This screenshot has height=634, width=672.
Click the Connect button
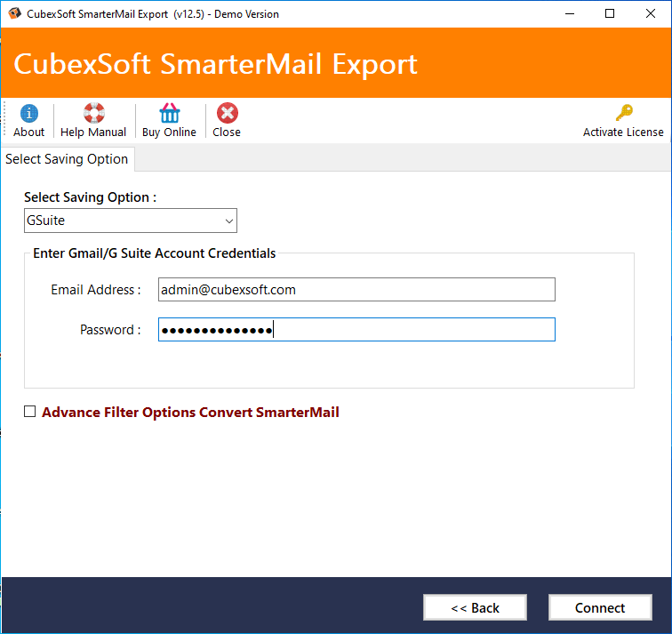tap(600, 607)
